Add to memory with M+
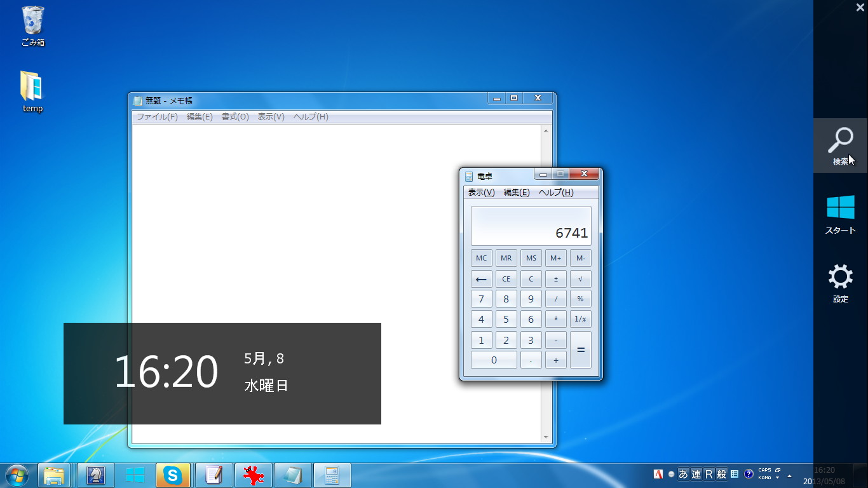This screenshot has height=488, width=868. [556, 258]
